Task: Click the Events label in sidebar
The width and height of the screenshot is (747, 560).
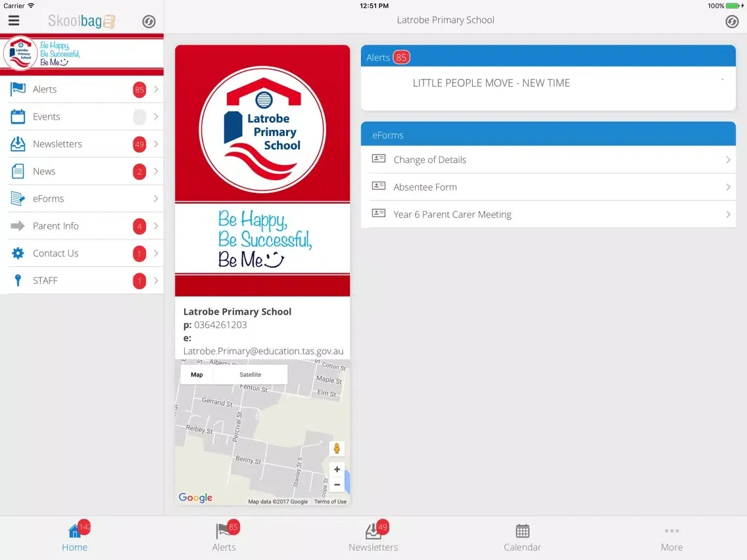Action: (x=46, y=117)
